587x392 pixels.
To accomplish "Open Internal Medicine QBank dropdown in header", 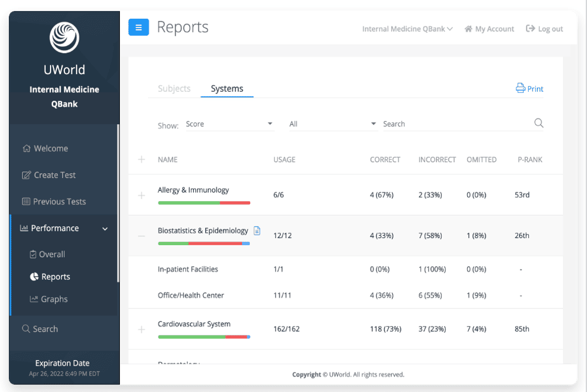I will pos(407,29).
